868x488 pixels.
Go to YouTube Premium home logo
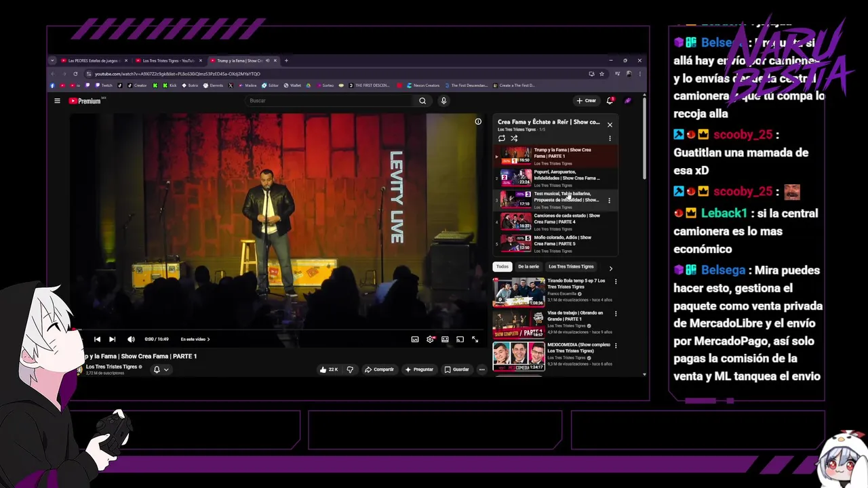85,101
